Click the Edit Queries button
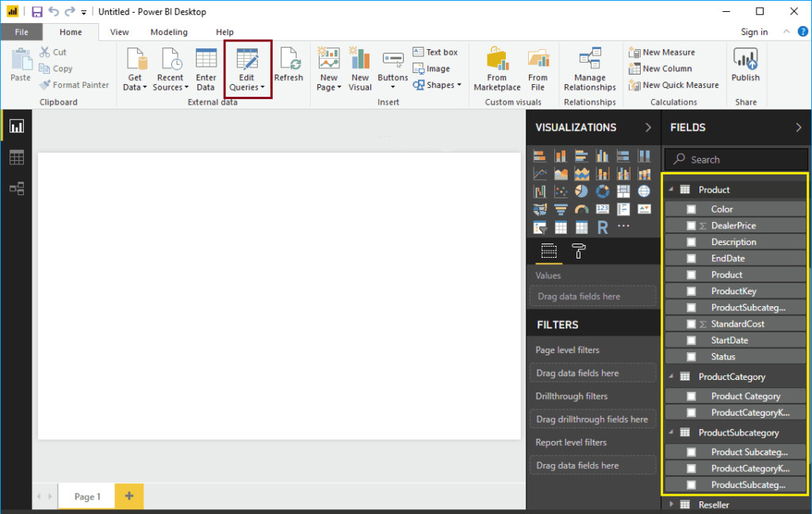The width and height of the screenshot is (812, 514). click(x=247, y=69)
